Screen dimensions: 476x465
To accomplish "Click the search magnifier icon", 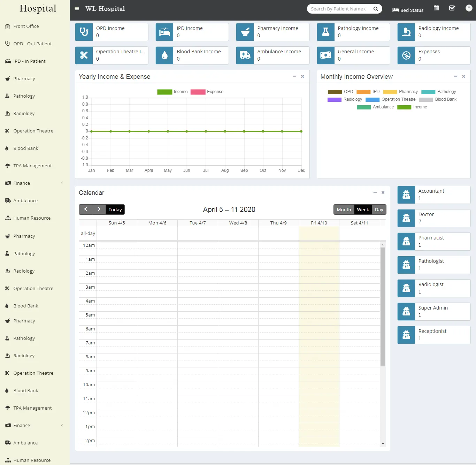I will [x=376, y=9].
